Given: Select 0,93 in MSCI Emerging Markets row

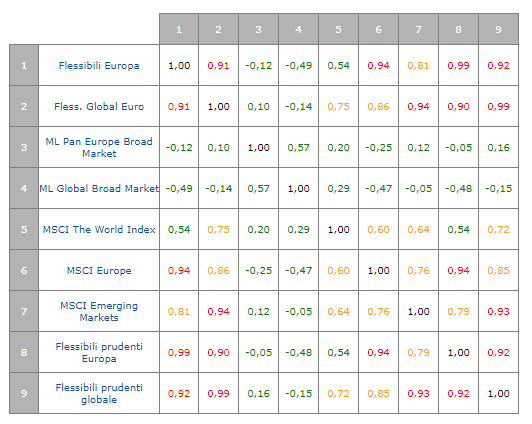Looking at the screenshot, I should click(498, 311).
